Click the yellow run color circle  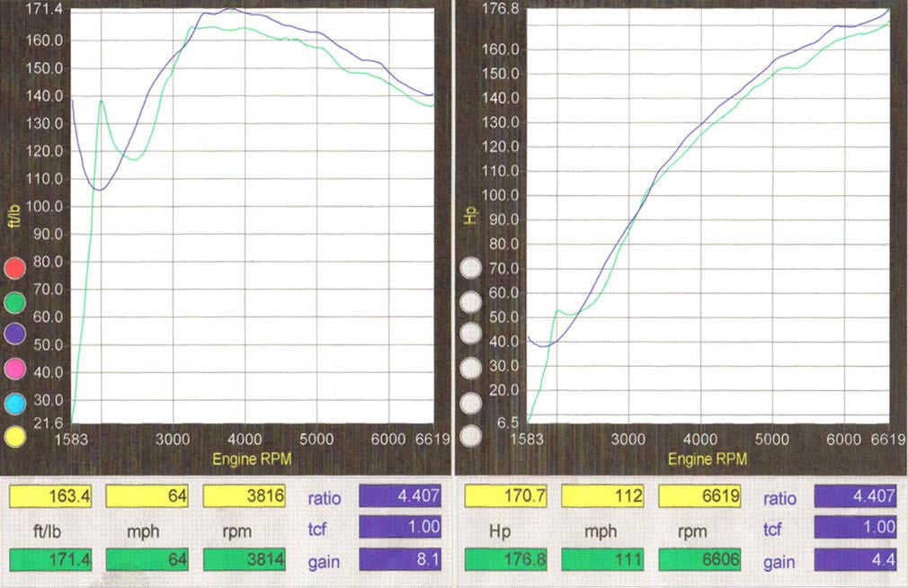pyautogui.click(x=16, y=436)
